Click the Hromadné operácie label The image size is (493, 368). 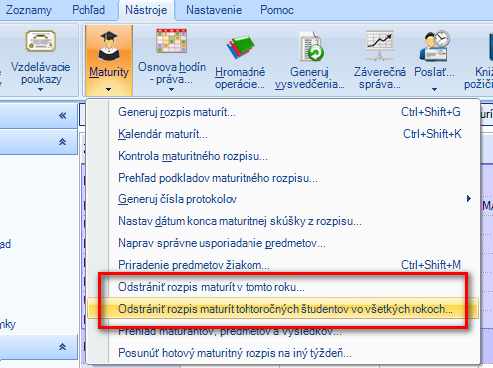click(240, 78)
